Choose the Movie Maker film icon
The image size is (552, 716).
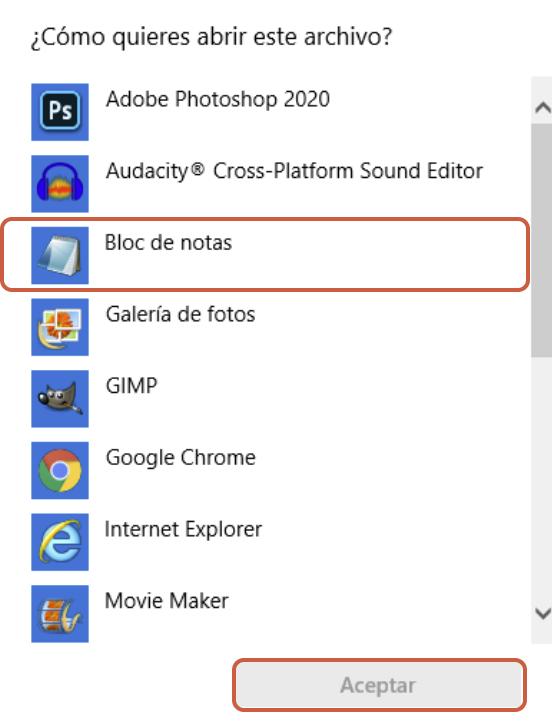pyautogui.click(x=60, y=614)
